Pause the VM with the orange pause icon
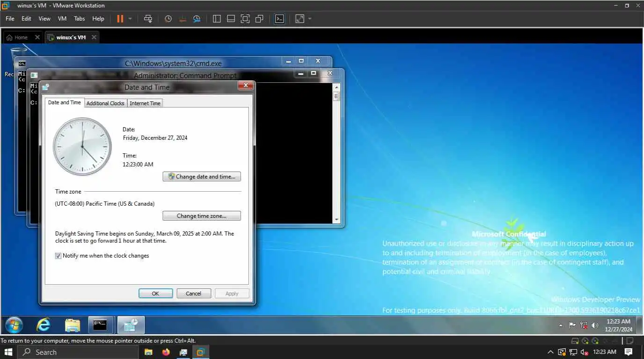 pyautogui.click(x=120, y=19)
